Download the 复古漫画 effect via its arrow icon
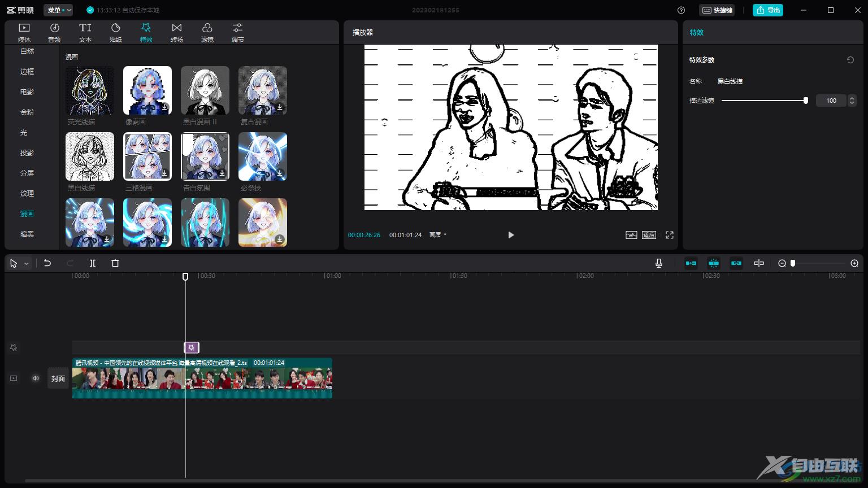868x488 pixels. coord(280,107)
